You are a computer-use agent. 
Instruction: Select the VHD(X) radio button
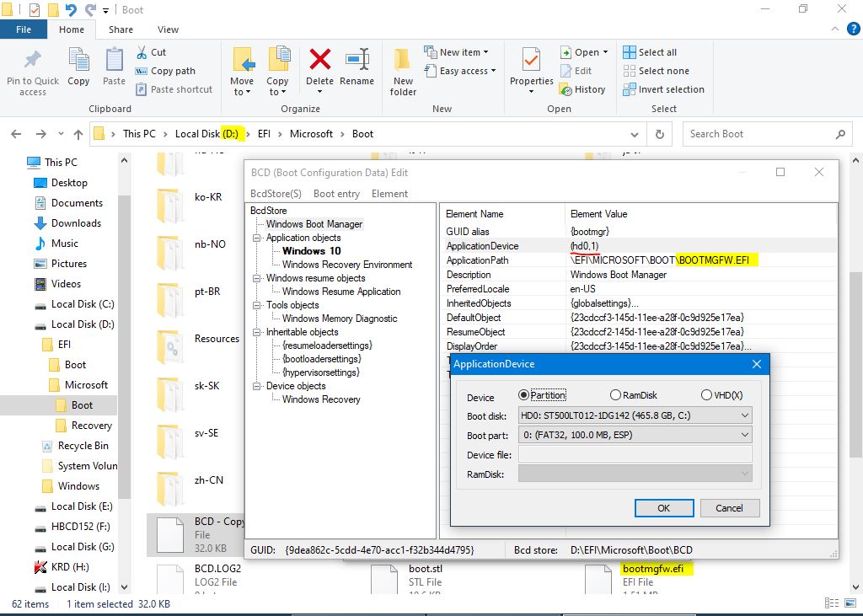(706, 395)
